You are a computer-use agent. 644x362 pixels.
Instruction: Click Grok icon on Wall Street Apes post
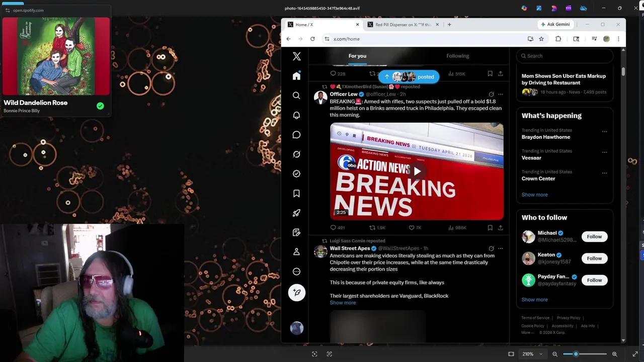pos(491,248)
